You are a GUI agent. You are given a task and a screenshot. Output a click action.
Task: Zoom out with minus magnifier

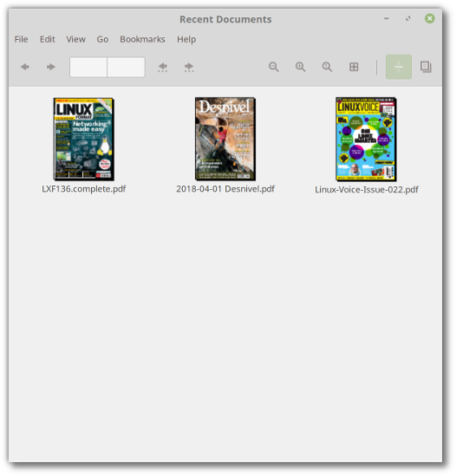(x=274, y=67)
